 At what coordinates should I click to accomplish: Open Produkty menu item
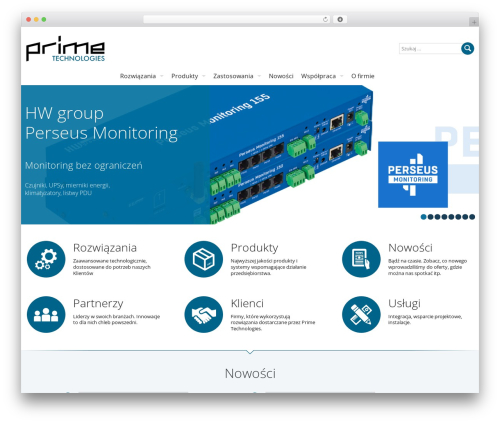click(x=185, y=76)
